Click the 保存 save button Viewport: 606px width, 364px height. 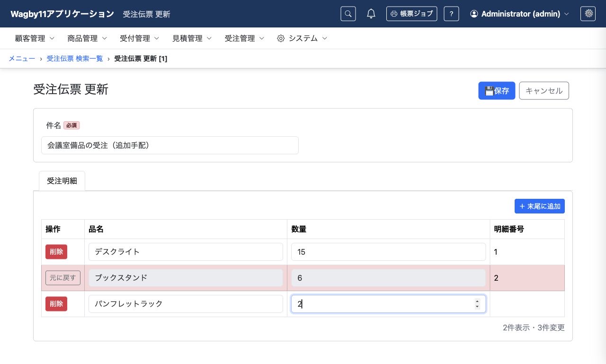[x=497, y=91]
